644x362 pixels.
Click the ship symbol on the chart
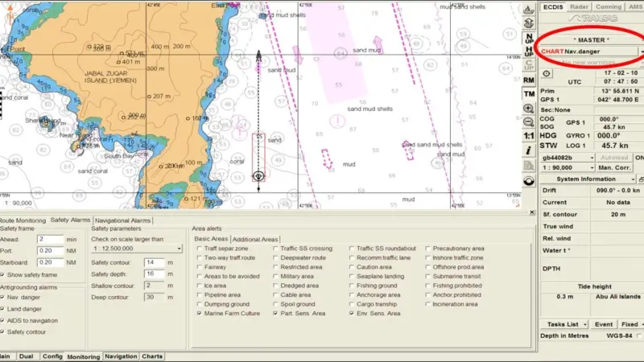258,176
